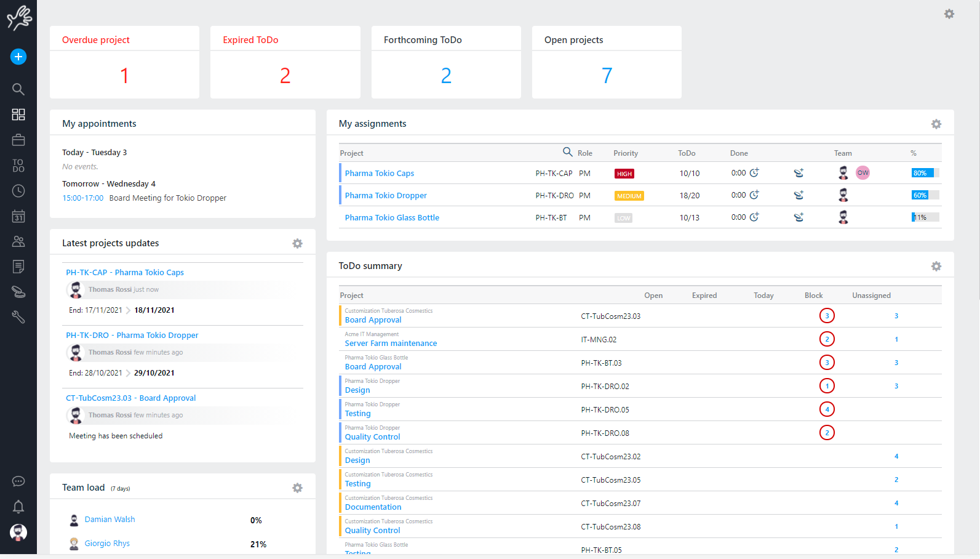The image size is (980, 559).
Task: Search projects in My assignments header
Action: (567, 152)
